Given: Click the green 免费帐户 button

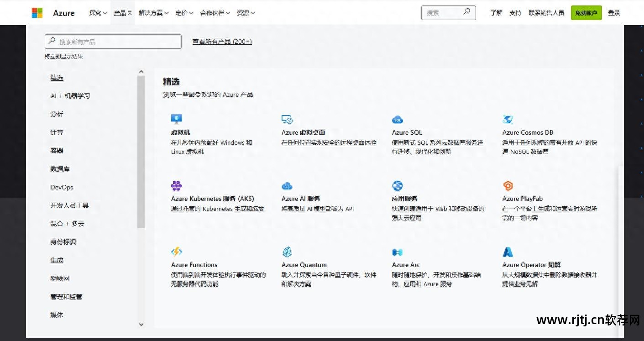Looking at the screenshot, I should click(586, 12).
